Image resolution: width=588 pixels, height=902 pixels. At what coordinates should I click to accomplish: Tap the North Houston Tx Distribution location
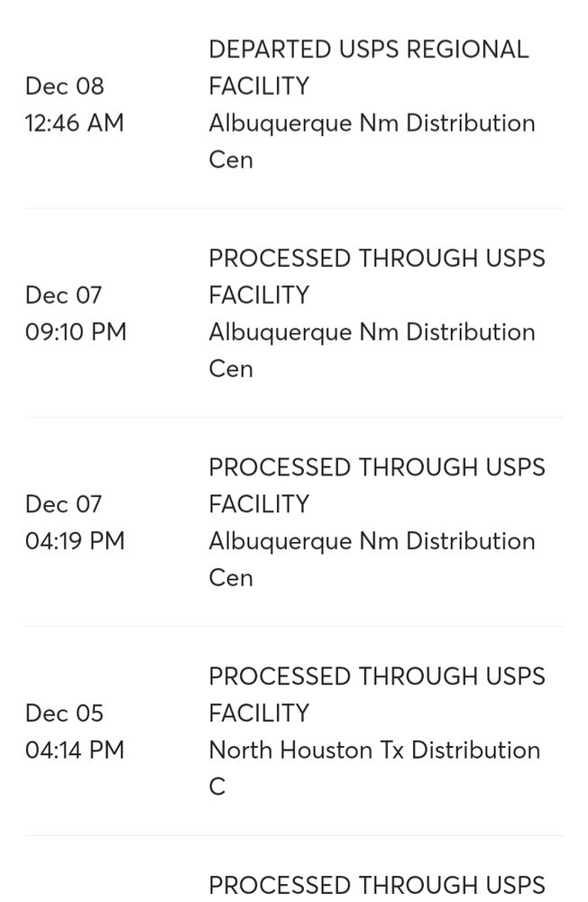(x=374, y=768)
